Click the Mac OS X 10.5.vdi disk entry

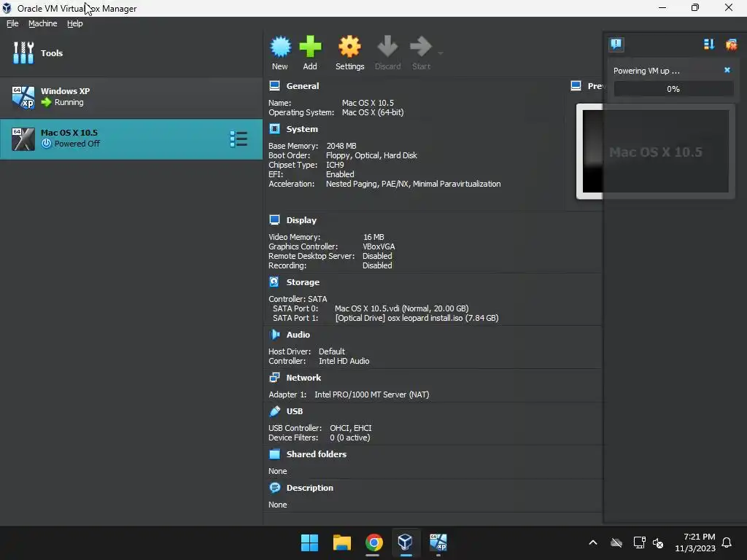tap(402, 308)
